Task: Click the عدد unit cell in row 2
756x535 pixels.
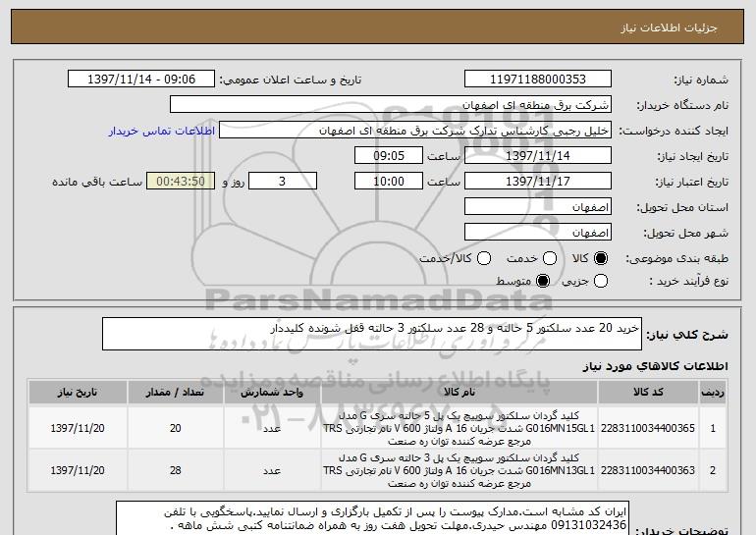Action: pos(272,470)
